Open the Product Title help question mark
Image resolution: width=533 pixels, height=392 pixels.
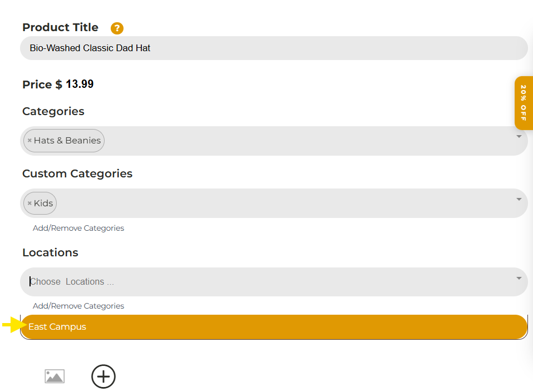pyautogui.click(x=117, y=28)
